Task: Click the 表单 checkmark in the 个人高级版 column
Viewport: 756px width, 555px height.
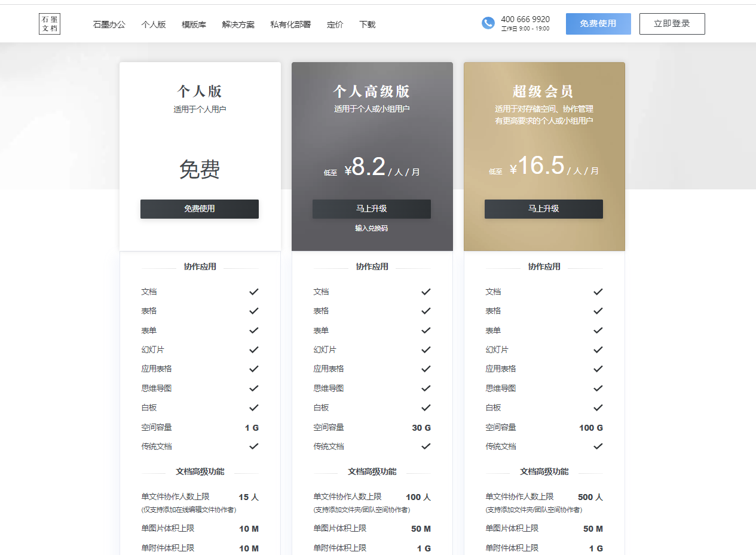Action: (x=426, y=330)
